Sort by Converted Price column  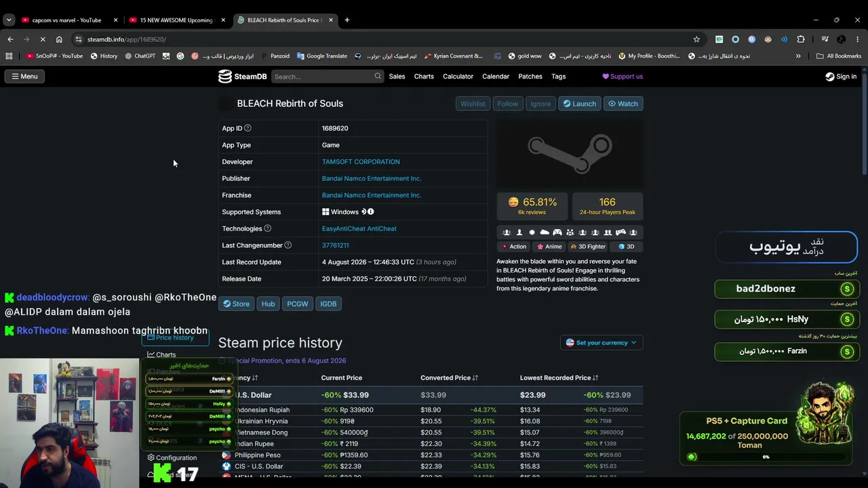click(450, 378)
